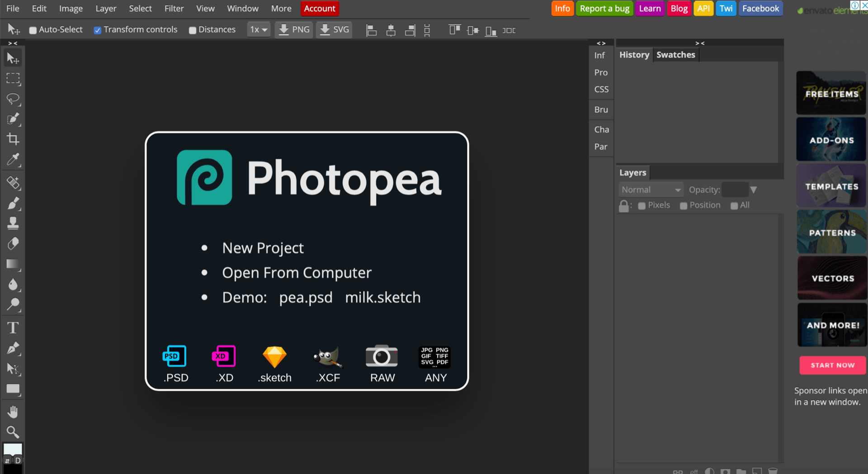Screen dimensions: 868x474
Task: Open the Normal blend mode dropdown
Action: pyautogui.click(x=651, y=190)
